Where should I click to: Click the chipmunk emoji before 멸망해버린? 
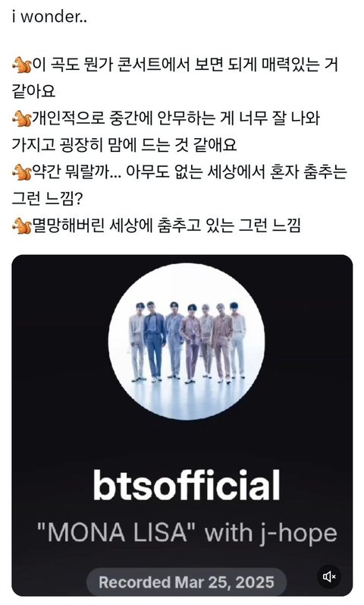(21, 225)
